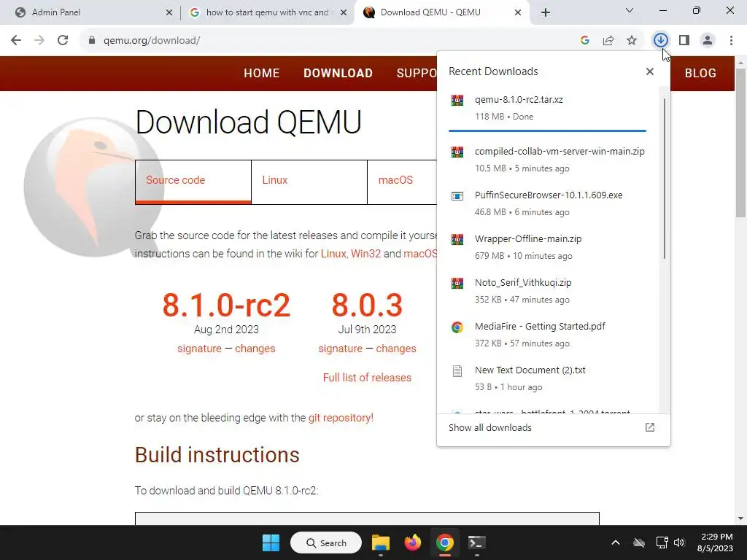Viewport: 747px width, 560px height.
Task: Reload the QEMU download page
Action: (63, 41)
